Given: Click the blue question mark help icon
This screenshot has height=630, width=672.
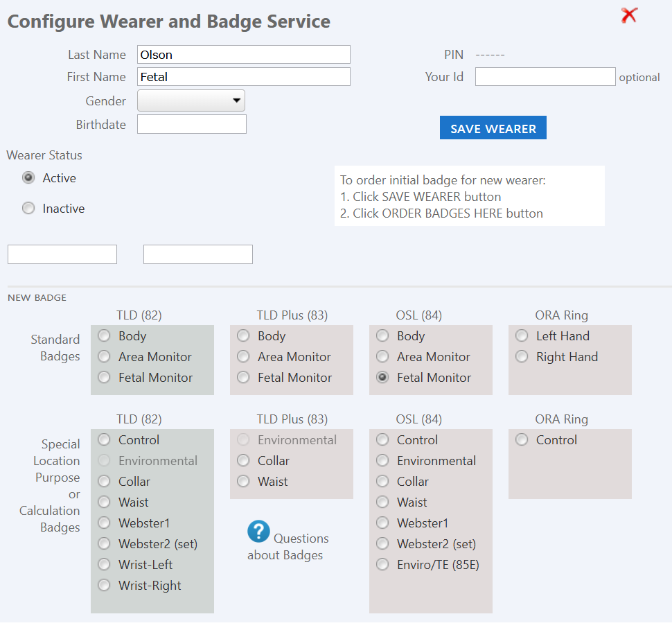Looking at the screenshot, I should 258,532.
